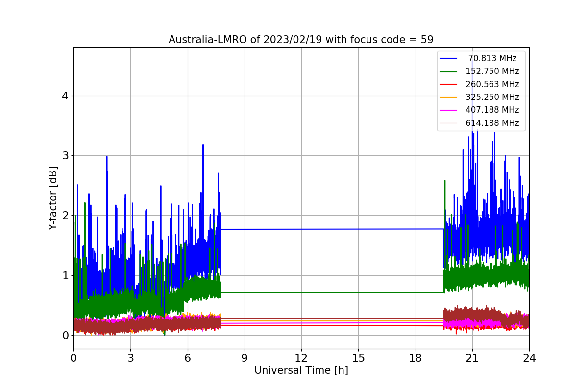Click x-axis tick label 15
588x392 pixels.
point(358,358)
